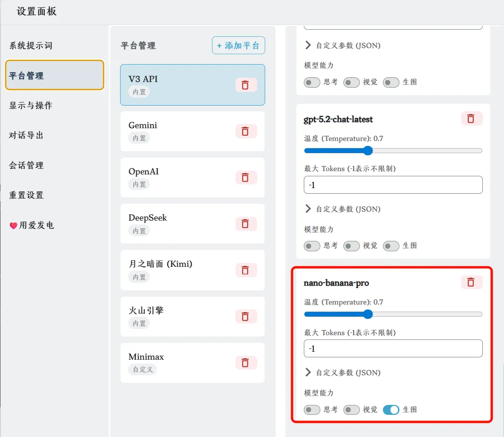Screen dimensions: 504x437
Task: Disable 生图 for nano-banana-pro
Action: tap(391, 410)
